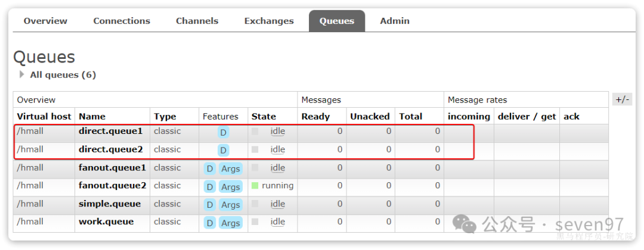Click the Ready count of fanout.queue2
This screenshot has width=644, height=250.
pyautogui.click(x=340, y=186)
